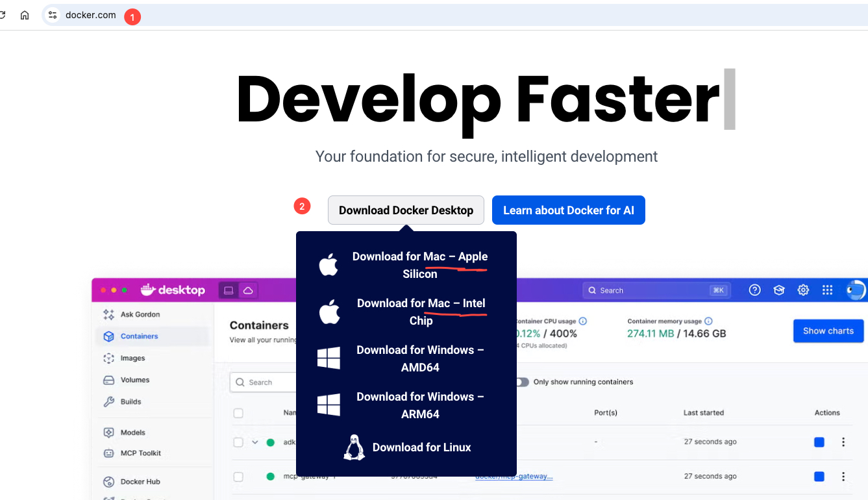868x500 pixels.
Task: Click the Linux penguin icon in menu
Action: pyautogui.click(x=354, y=447)
